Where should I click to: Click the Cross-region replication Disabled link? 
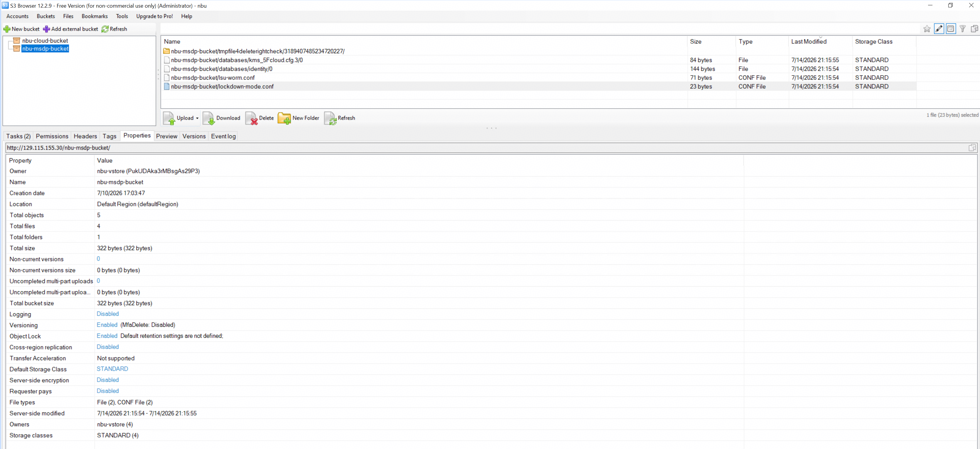click(108, 347)
